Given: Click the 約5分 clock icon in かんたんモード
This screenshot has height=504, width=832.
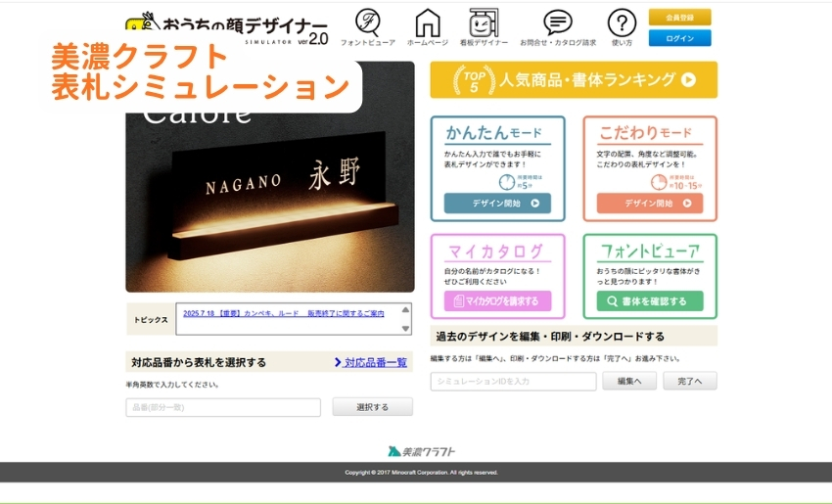Looking at the screenshot, I should (x=507, y=182).
